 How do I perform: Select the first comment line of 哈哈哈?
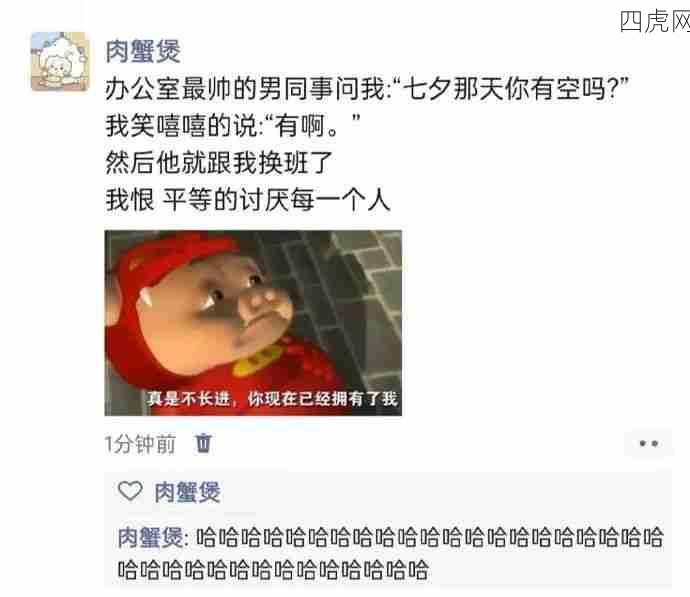(429, 537)
